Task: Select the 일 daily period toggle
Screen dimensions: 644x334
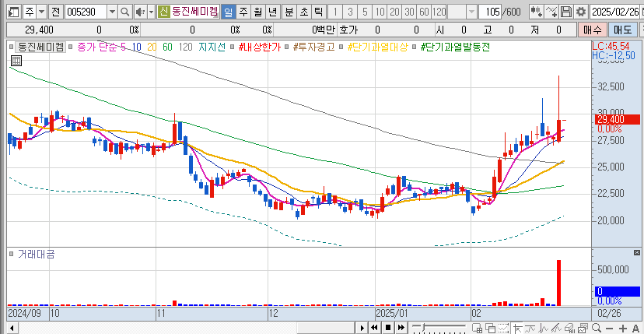Action: 229,12
